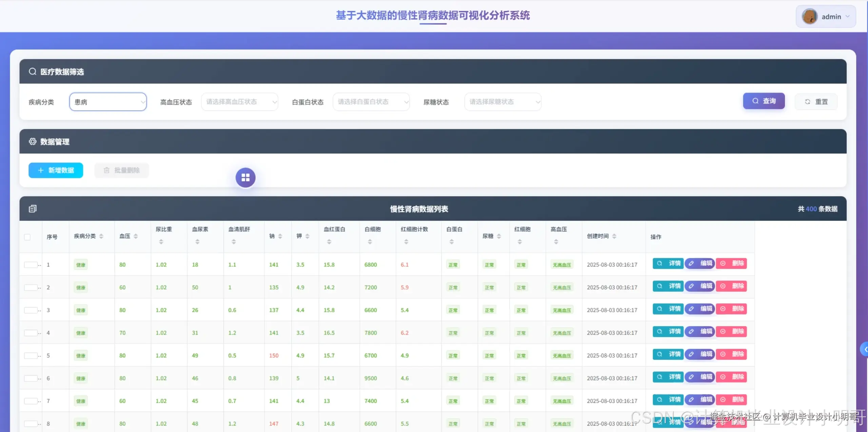Click the pencil icon on row 1's 编辑 button

click(x=692, y=263)
